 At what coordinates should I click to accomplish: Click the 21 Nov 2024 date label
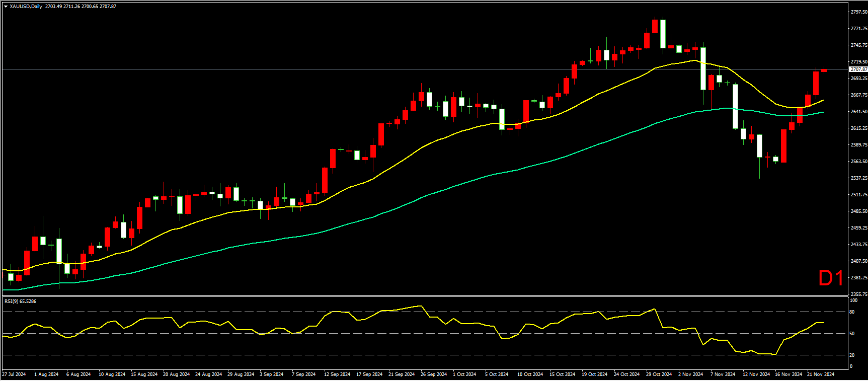[821, 374]
